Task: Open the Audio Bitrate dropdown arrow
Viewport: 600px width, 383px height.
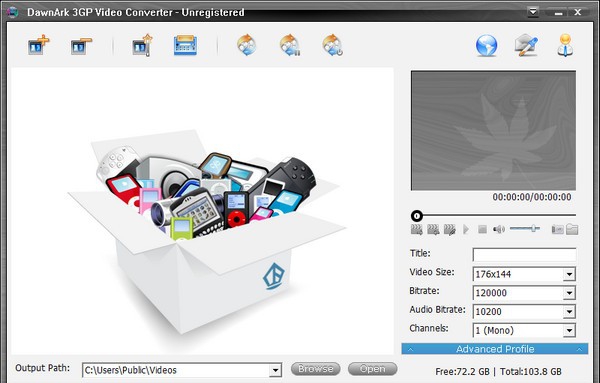Action: [x=569, y=312]
